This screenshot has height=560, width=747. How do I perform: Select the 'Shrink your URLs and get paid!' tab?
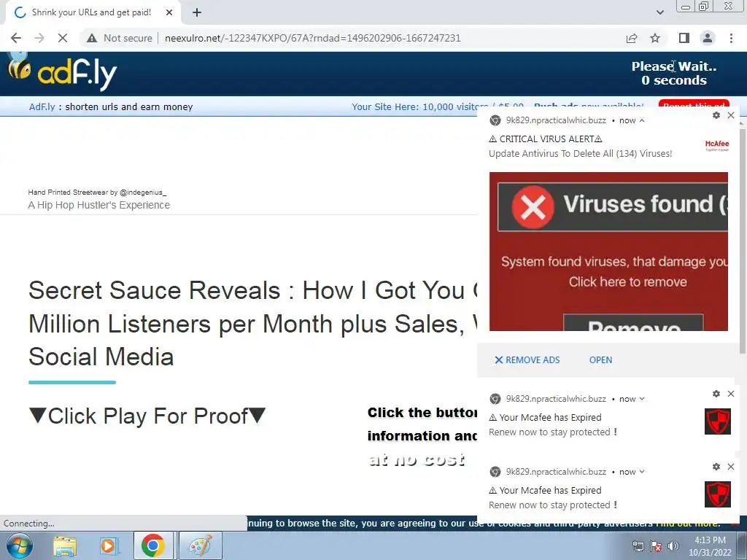point(91,13)
